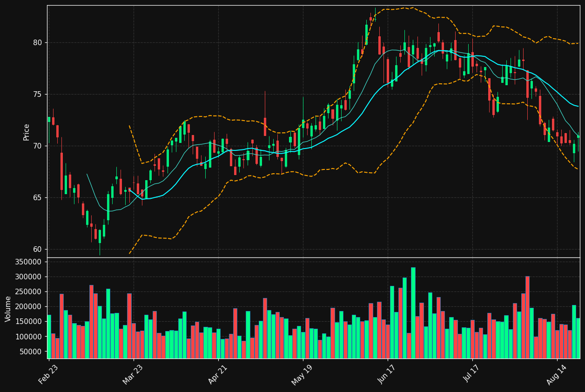Select the "Apr 21" x-axis label
Viewport: 585px width, 392px height.
pos(218,374)
